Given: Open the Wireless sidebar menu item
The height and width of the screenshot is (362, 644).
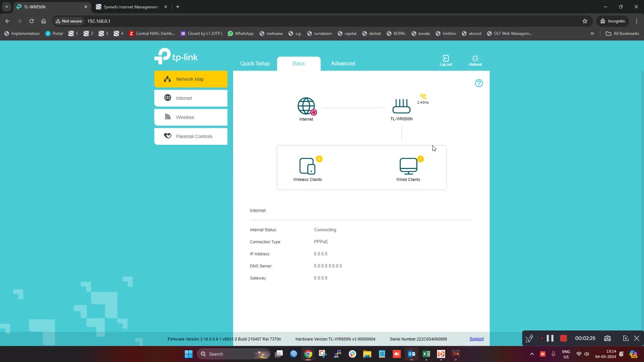Looking at the screenshot, I should click(191, 117).
